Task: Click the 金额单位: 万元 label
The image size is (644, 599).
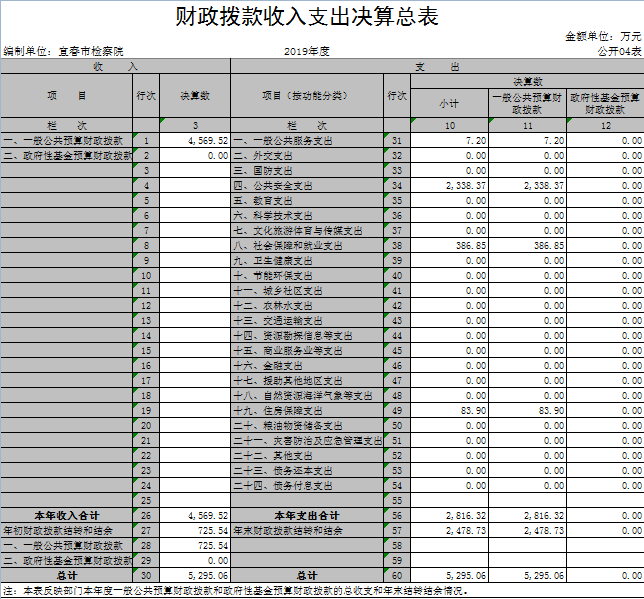Action: (x=603, y=36)
